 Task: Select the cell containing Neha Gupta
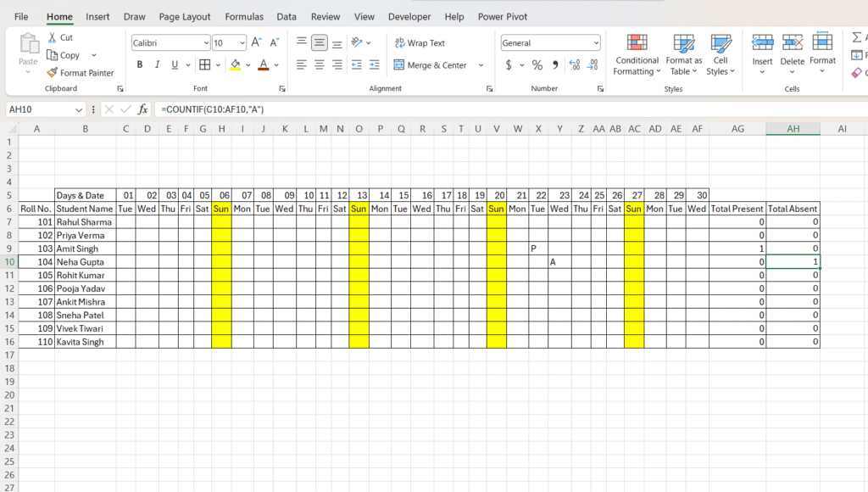click(x=86, y=261)
